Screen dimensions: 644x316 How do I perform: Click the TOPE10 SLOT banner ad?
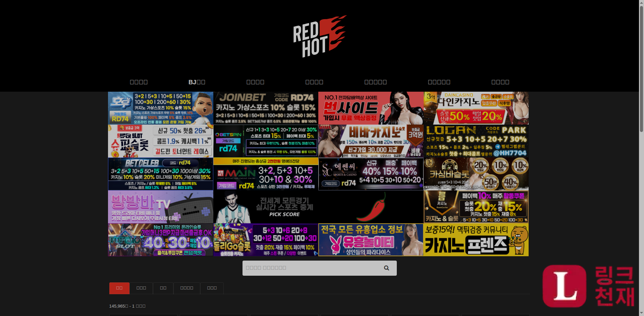[x=160, y=240]
